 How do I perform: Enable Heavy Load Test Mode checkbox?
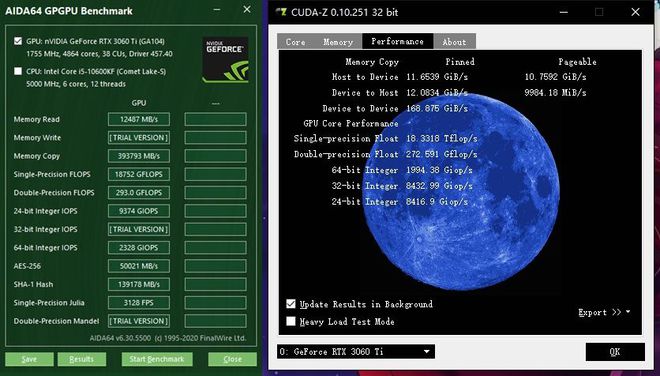(x=291, y=322)
